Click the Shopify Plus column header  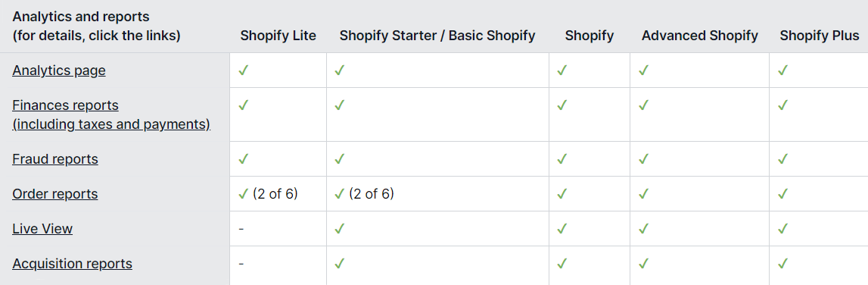tap(820, 36)
